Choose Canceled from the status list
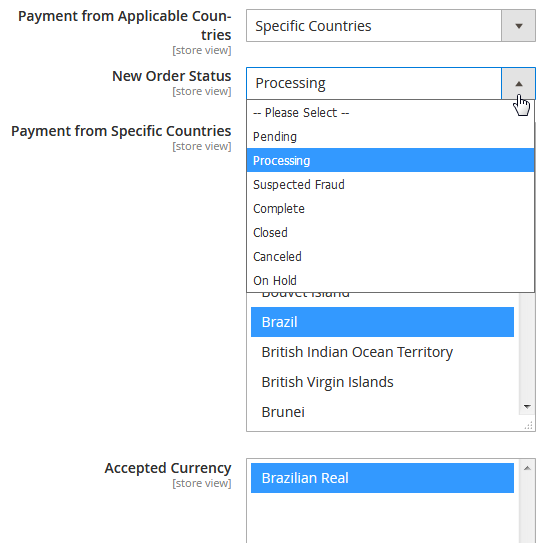 (390, 257)
